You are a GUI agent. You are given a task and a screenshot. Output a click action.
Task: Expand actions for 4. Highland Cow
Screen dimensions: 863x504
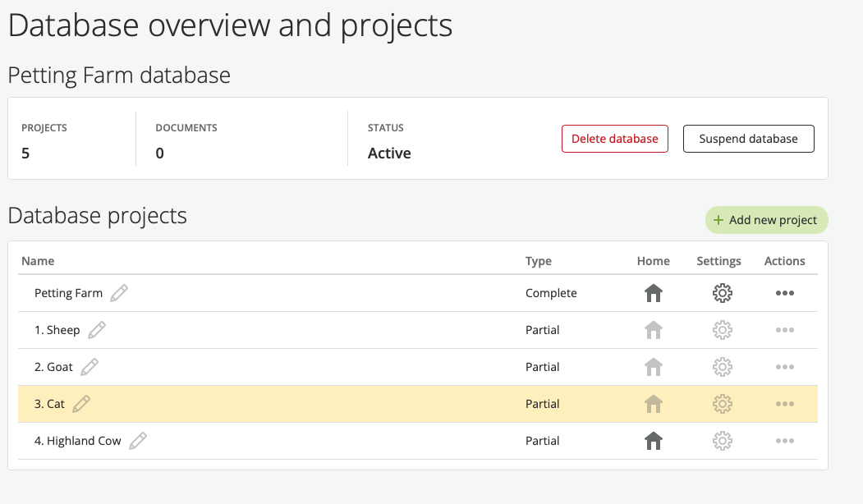click(x=785, y=441)
